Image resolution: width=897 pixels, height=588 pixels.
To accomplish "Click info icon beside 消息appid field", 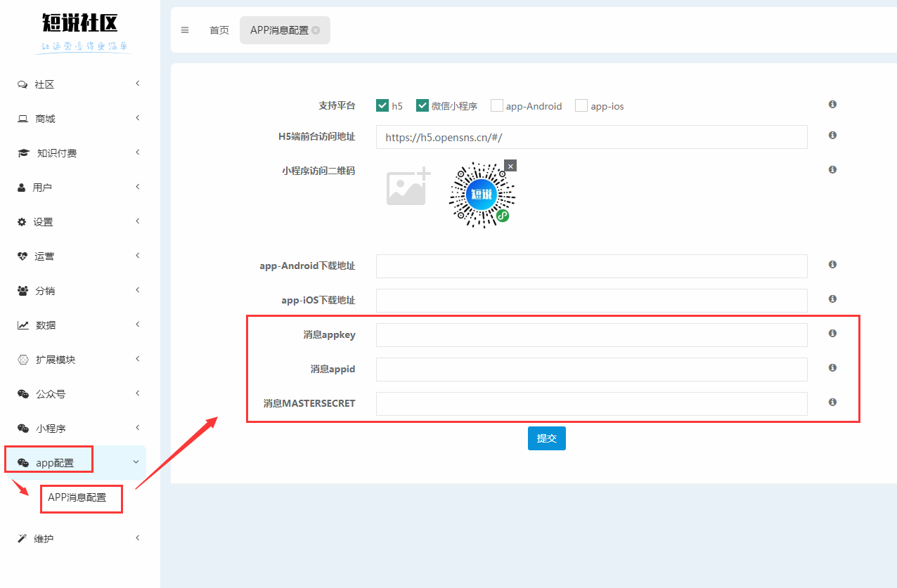I will click(x=832, y=367).
